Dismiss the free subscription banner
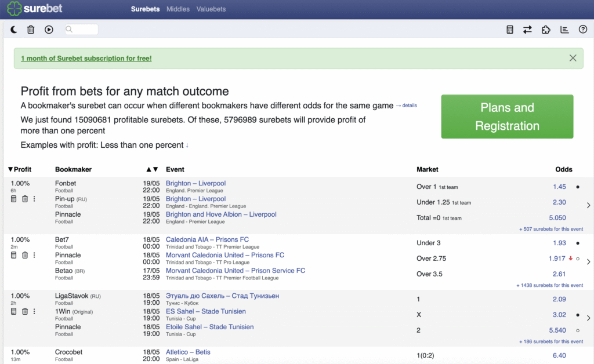594x364 pixels. pos(573,58)
